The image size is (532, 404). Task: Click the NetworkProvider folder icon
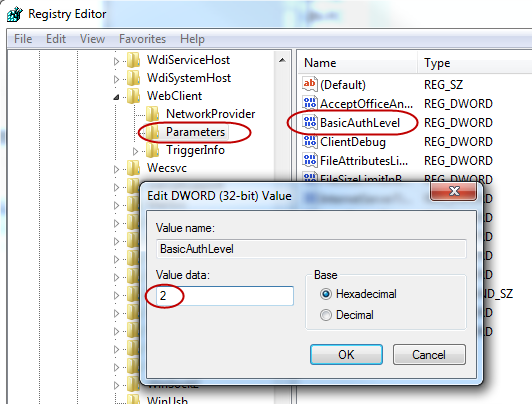(152, 114)
